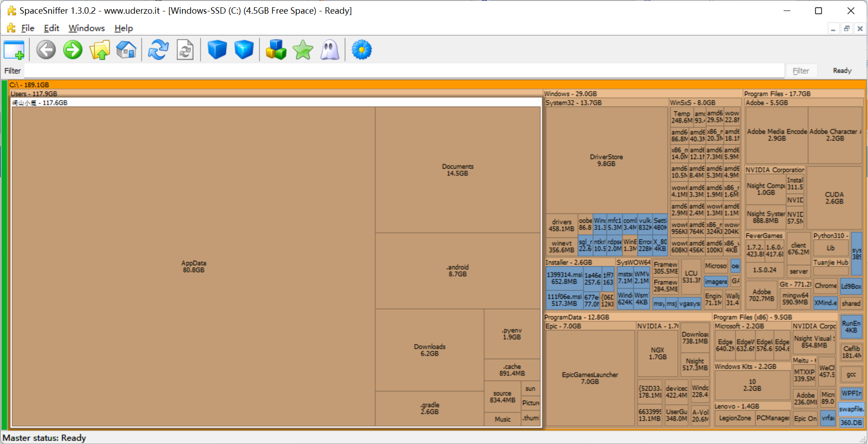Select the swapfile block

(x=851, y=409)
